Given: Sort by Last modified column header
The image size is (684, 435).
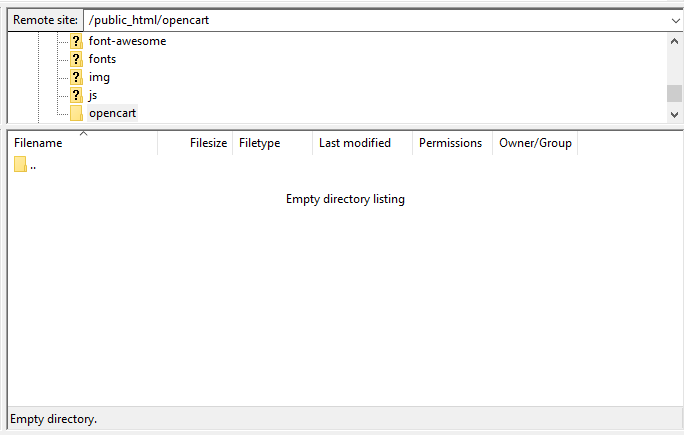Looking at the screenshot, I should 363,143.
